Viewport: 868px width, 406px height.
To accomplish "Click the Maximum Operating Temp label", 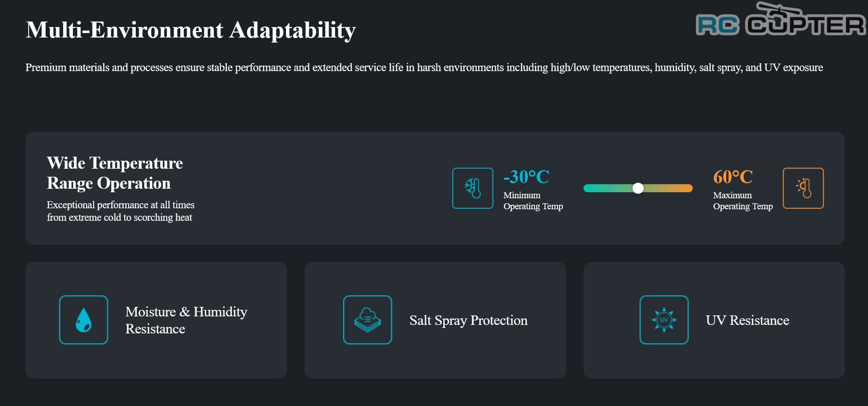I will [743, 201].
